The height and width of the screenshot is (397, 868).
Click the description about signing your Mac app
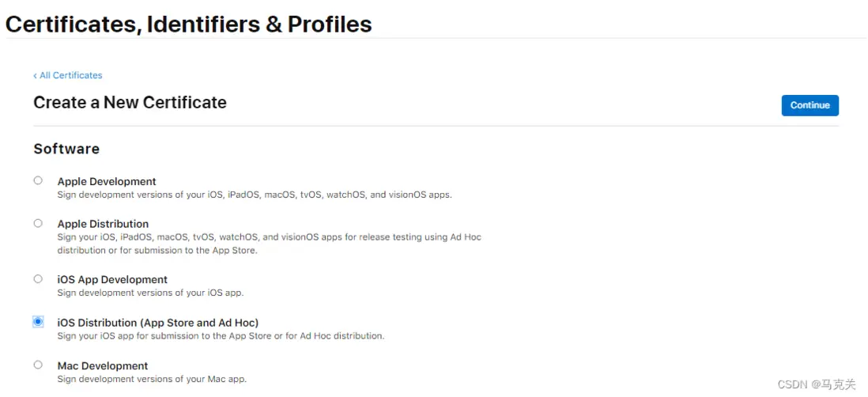click(x=152, y=379)
